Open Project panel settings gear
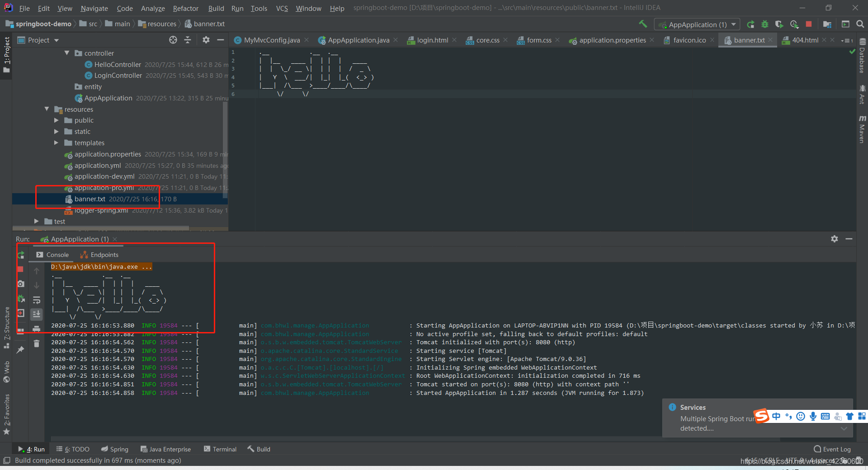The image size is (868, 470). (206, 40)
